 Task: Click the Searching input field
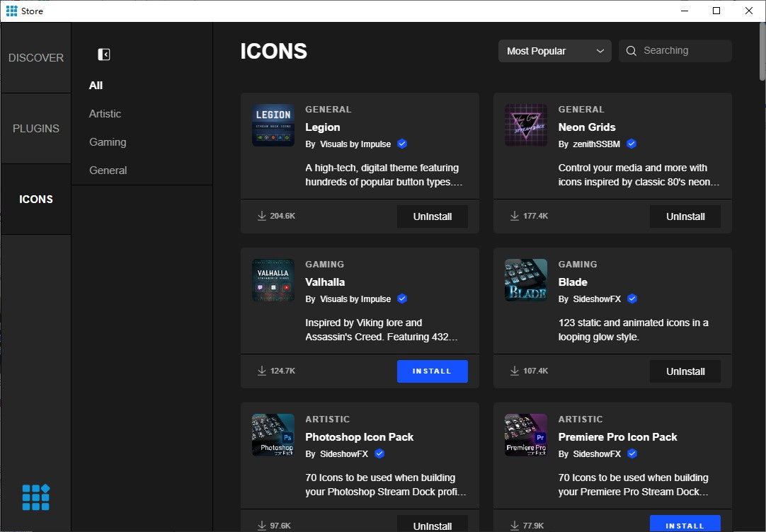[x=682, y=51]
